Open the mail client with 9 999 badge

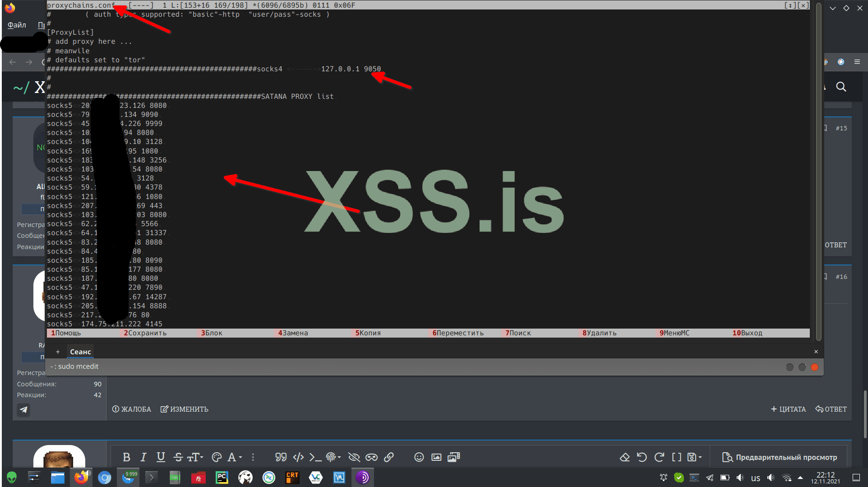(129, 478)
